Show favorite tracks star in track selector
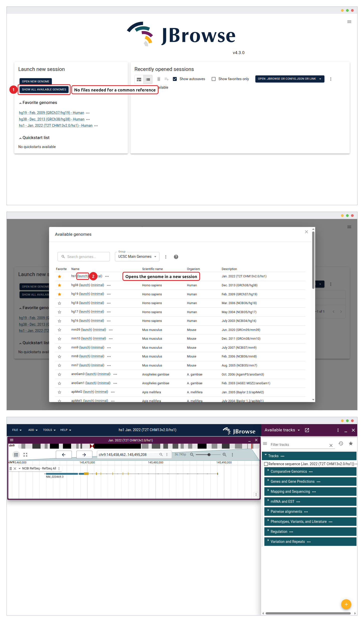 351,443
